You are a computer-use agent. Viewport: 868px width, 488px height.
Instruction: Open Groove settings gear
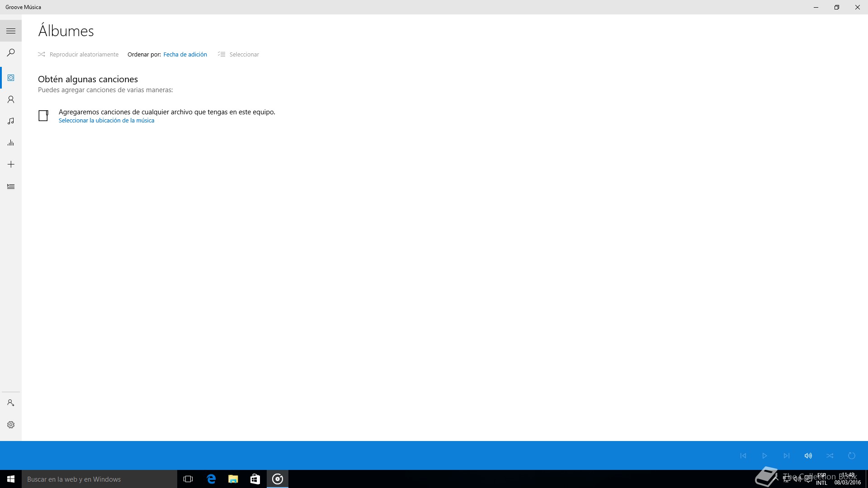tap(11, 425)
